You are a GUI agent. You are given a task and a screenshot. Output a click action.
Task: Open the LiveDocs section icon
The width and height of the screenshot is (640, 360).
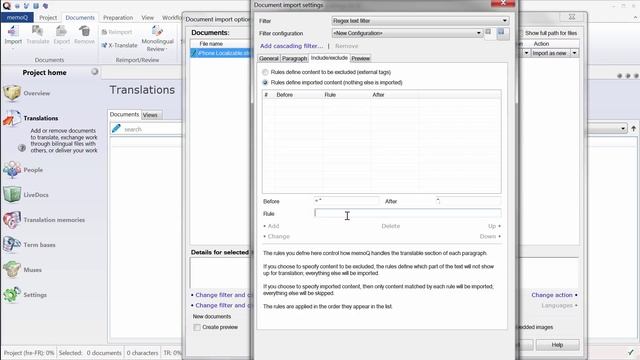pos(12,195)
